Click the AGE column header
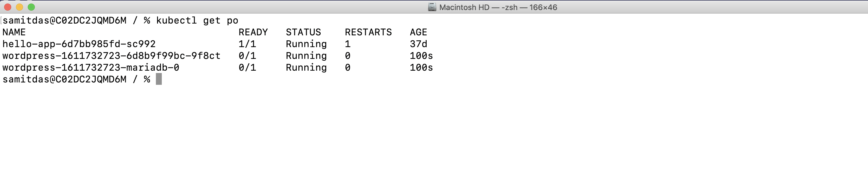 419,32
